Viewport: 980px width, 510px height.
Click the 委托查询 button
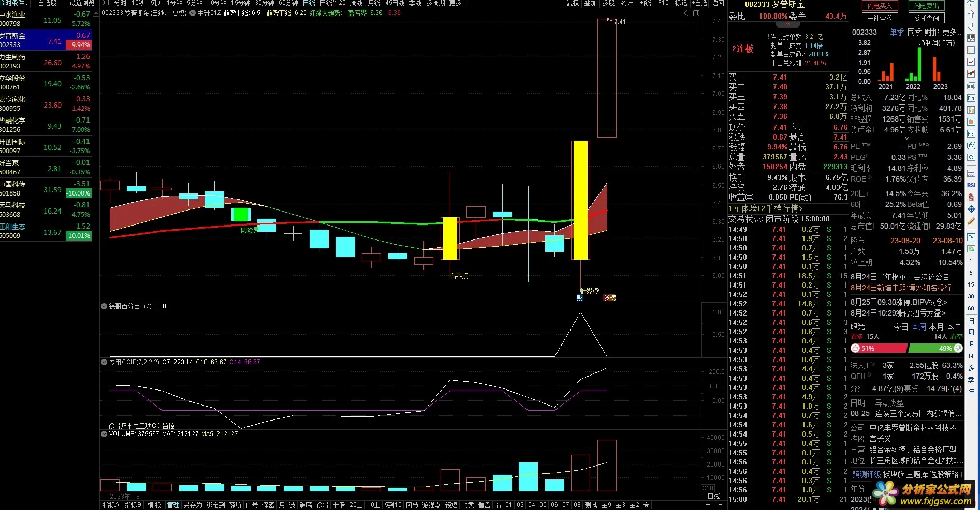926,18
